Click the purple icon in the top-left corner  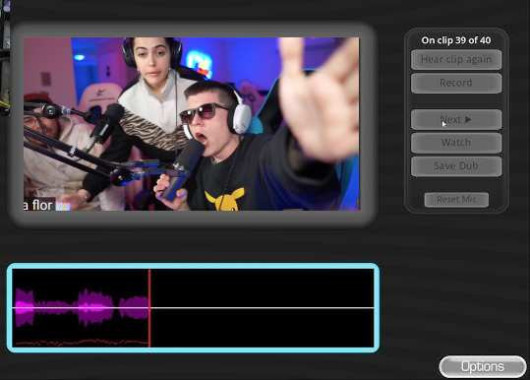[x=6, y=6]
